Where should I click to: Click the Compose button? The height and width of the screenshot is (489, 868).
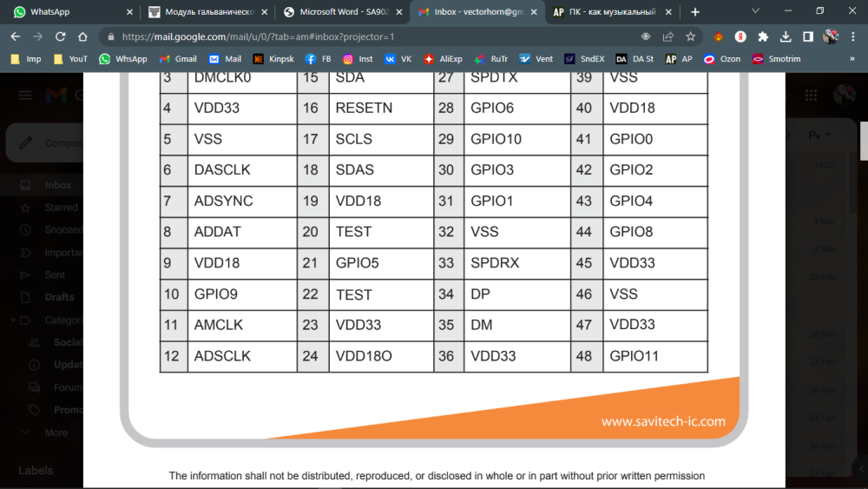click(52, 143)
